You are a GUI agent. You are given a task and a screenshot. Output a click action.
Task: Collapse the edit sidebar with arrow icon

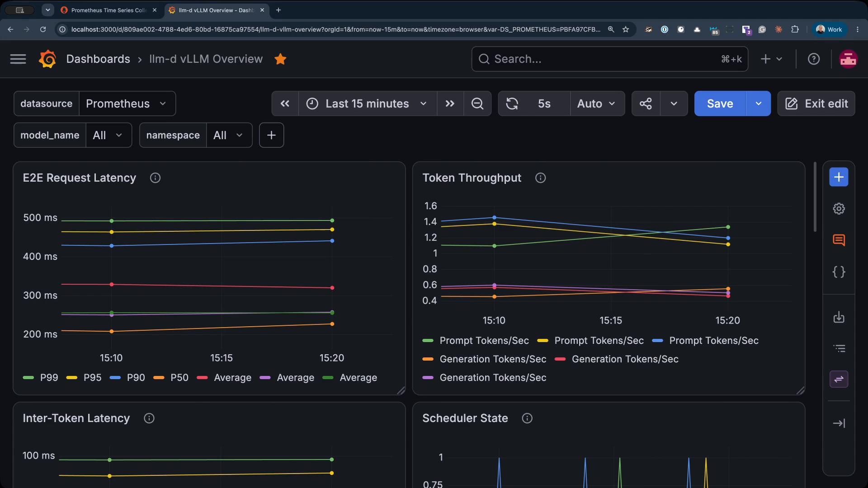[839, 423]
